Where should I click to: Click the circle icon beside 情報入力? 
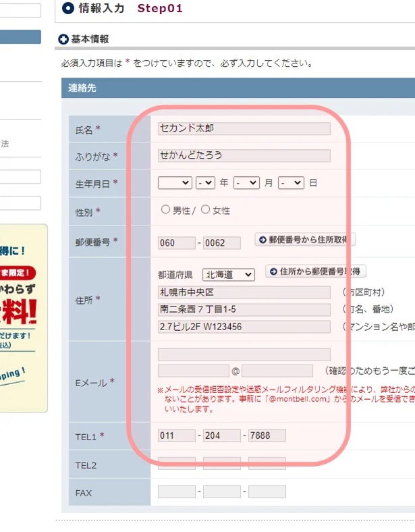[x=68, y=9]
